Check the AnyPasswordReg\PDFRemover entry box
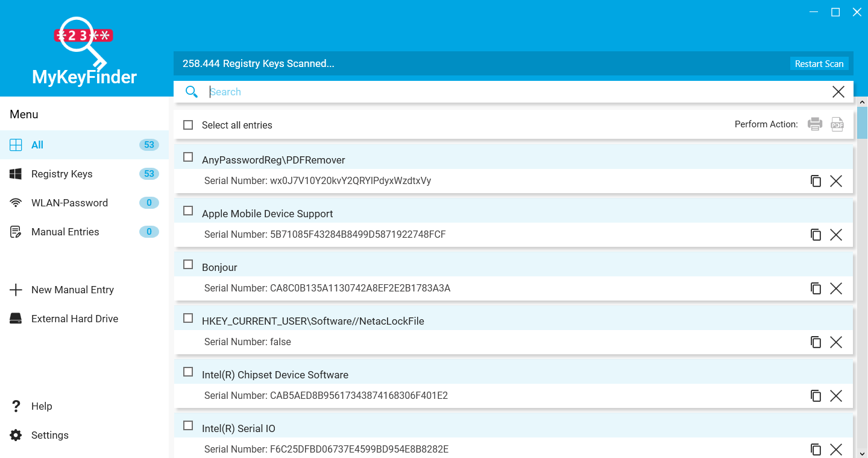This screenshot has width=868, height=458. [x=188, y=157]
